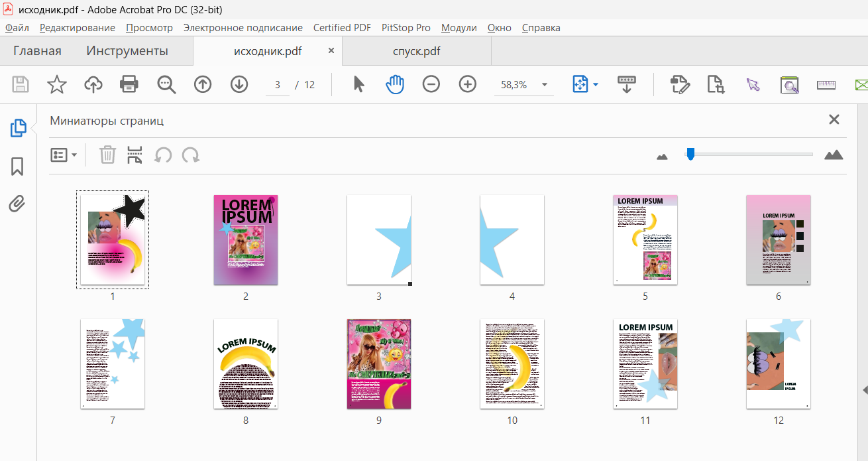
Task: Open the PitStop inspector magnifier icon
Action: [789, 84]
